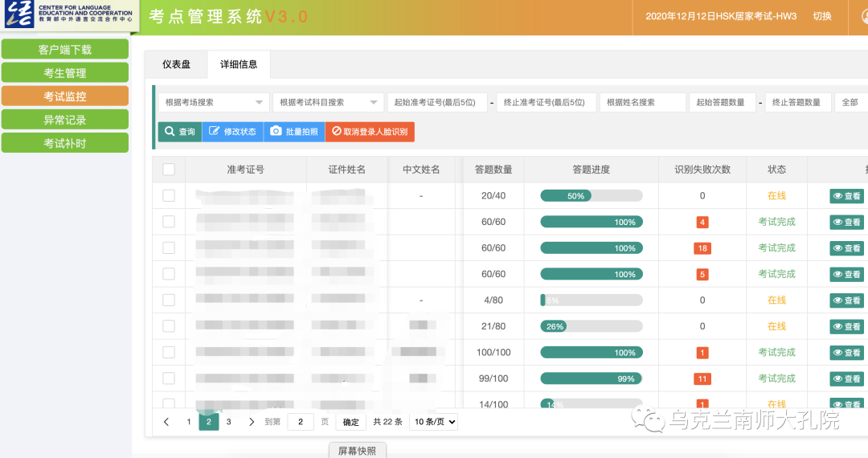
Task: Switch to the 仪表盘 tab
Action: pos(176,64)
